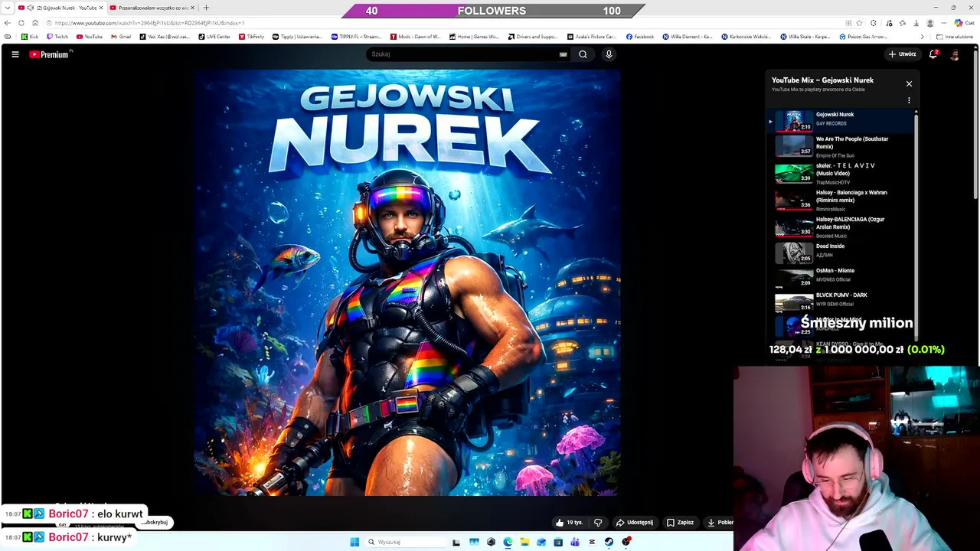This screenshot has width=980, height=551.
Task: Open browser settings ellipsis menu
Action: 944,23
